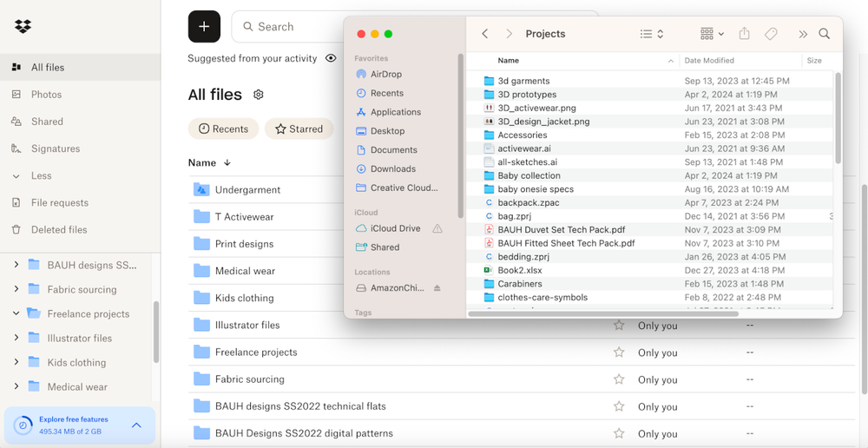The height and width of the screenshot is (448, 868).
Task: Toggle suggested activity visibility eye icon
Action: [331, 59]
